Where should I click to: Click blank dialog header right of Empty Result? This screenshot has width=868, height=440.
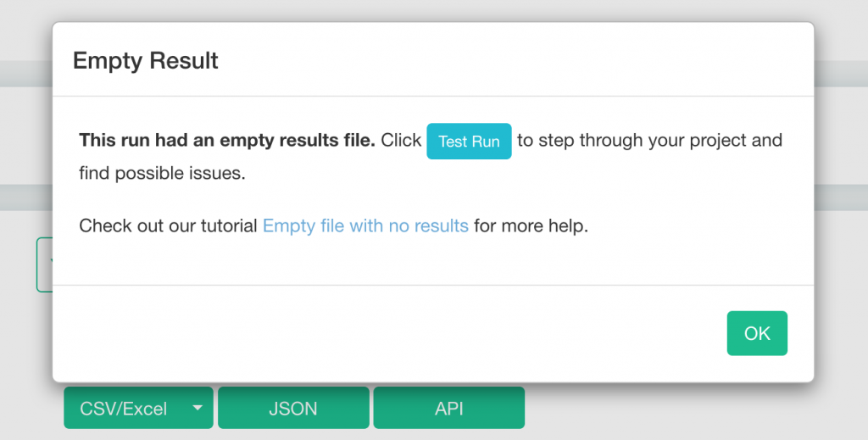[509, 61]
